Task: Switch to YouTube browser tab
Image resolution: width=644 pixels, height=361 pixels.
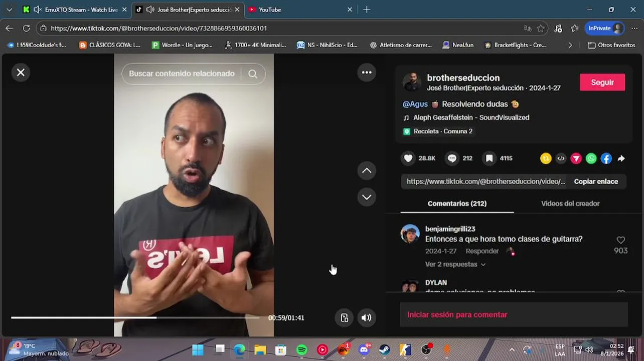Action: click(x=300, y=10)
